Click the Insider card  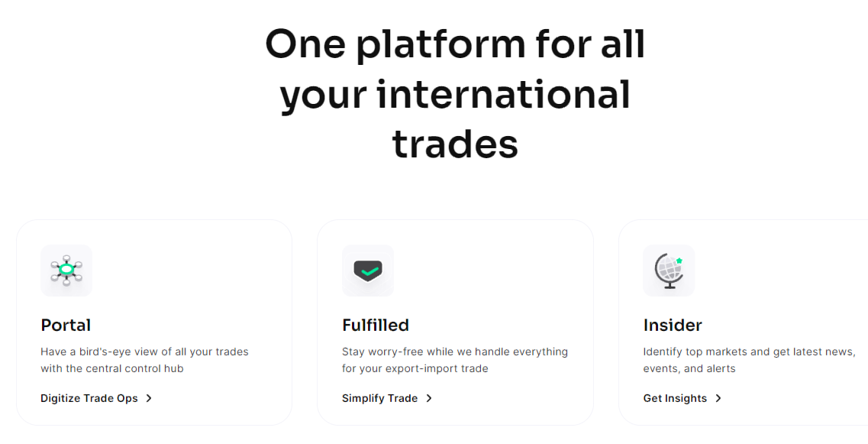pyautogui.click(x=744, y=322)
